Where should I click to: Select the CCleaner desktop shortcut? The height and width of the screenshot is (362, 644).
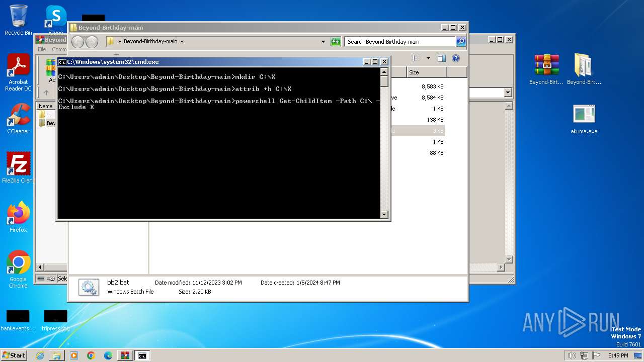point(18,119)
